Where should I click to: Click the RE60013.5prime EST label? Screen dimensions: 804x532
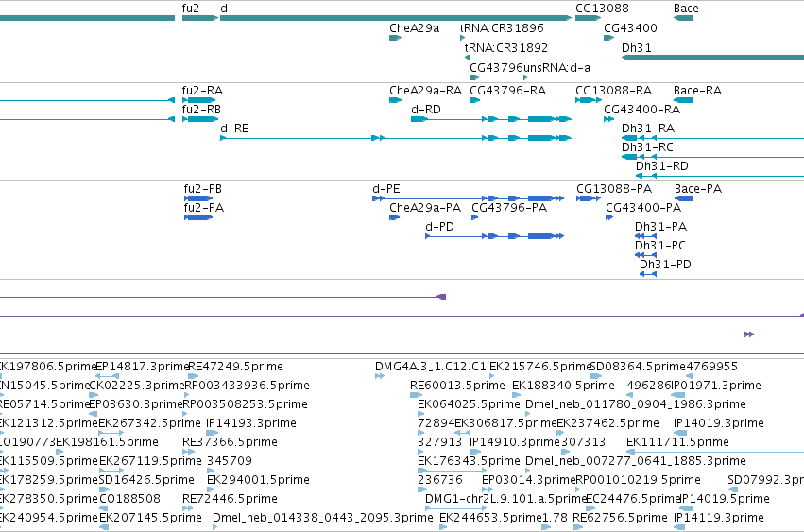click(457, 386)
